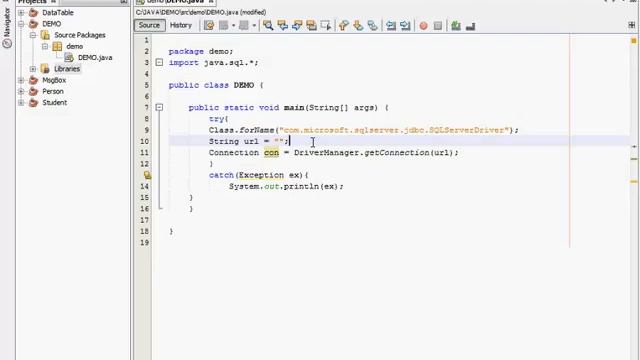Click the Libraries folder icon
This screenshot has width=640, height=360.
[x=45, y=69]
